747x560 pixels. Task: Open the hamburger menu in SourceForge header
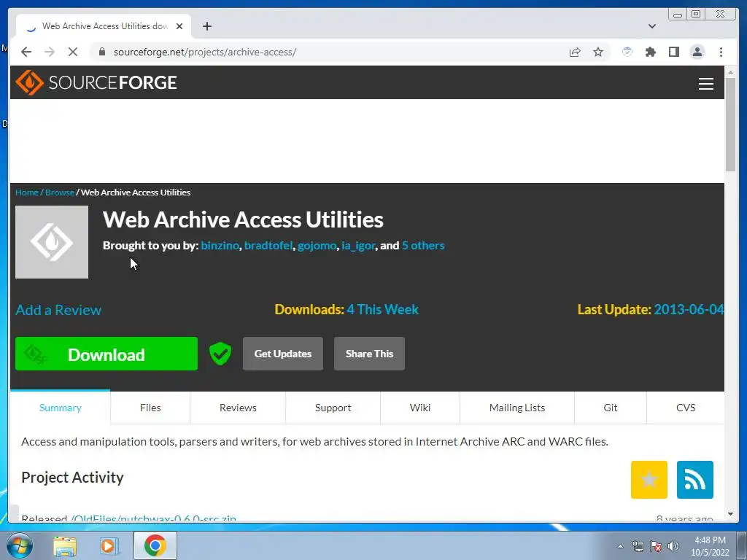tap(705, 83)
